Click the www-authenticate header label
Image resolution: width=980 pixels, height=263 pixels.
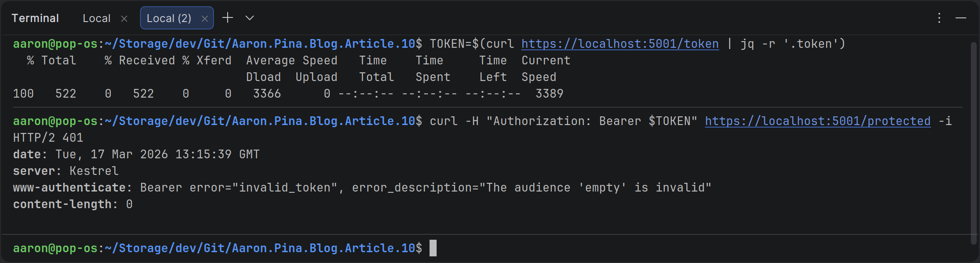[x=69, y=188]
